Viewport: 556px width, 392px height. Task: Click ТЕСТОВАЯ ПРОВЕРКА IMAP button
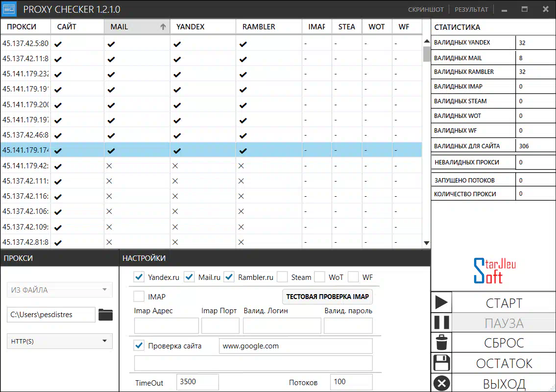pos(327,297)
